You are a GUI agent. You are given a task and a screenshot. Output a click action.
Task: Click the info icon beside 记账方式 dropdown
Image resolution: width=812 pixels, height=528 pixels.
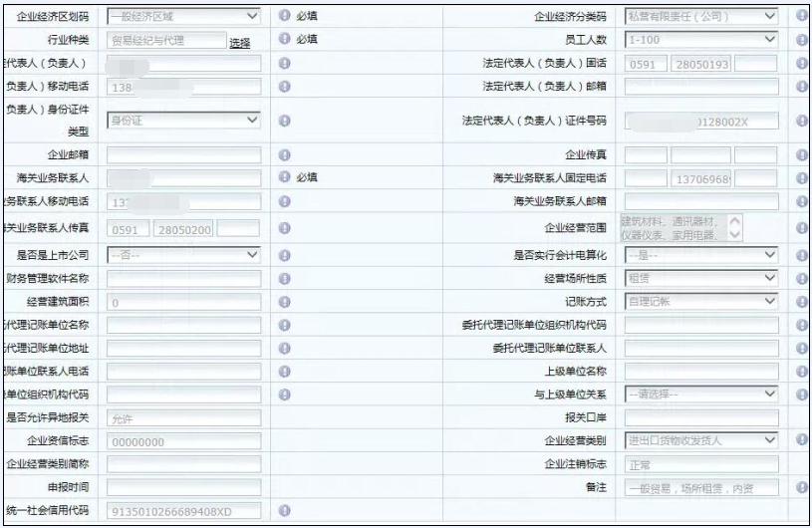click(802, 301)
